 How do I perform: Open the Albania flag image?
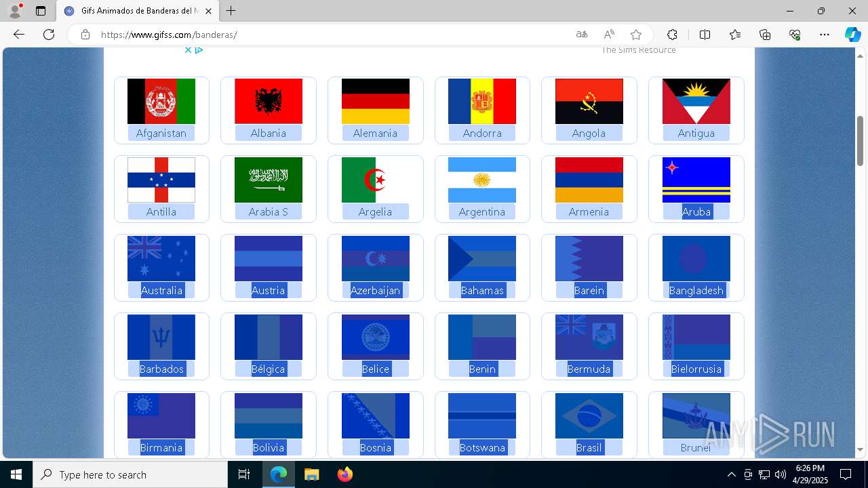pos(269,101)
